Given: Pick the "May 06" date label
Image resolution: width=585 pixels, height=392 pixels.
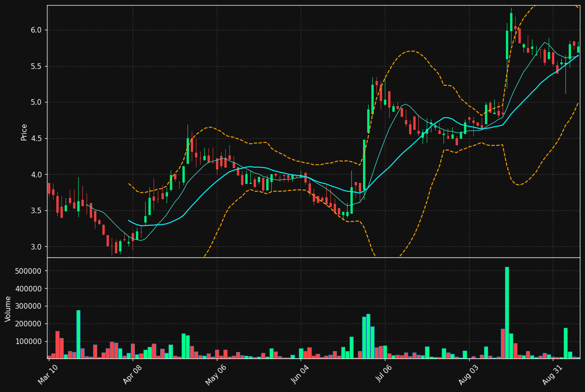Looking at the screenshot, I should tap(215, 375).
